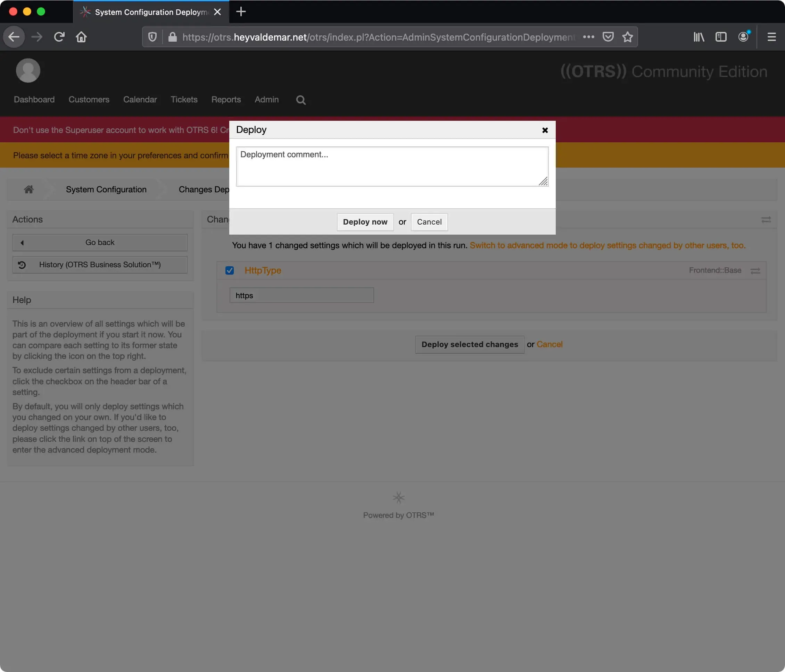View site security padlock info
The image size is (785, 672).
click(x=172, y=37)
